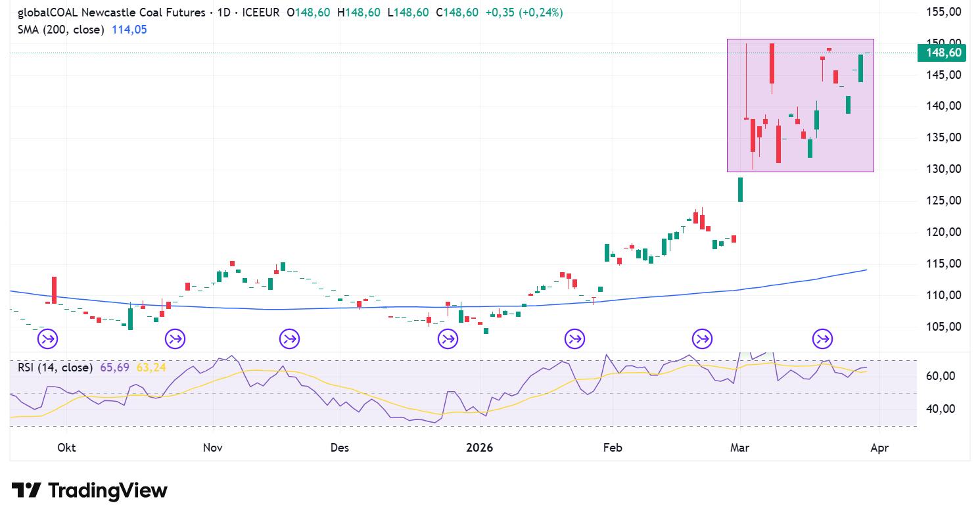
Task: Click the rollover marker just before Feb
Action: coord(574,339)
